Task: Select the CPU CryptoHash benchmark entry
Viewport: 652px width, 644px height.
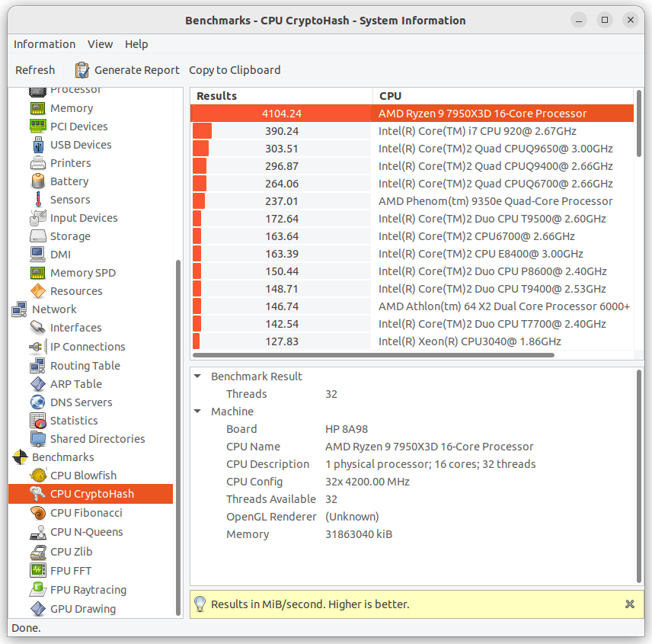Action: click(x=90, y=494)
